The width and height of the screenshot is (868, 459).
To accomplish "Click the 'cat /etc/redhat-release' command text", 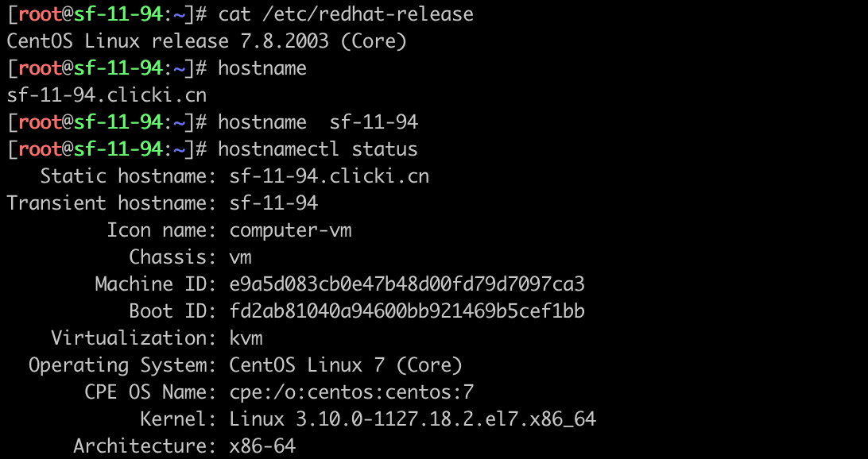I will click(346, 14).
